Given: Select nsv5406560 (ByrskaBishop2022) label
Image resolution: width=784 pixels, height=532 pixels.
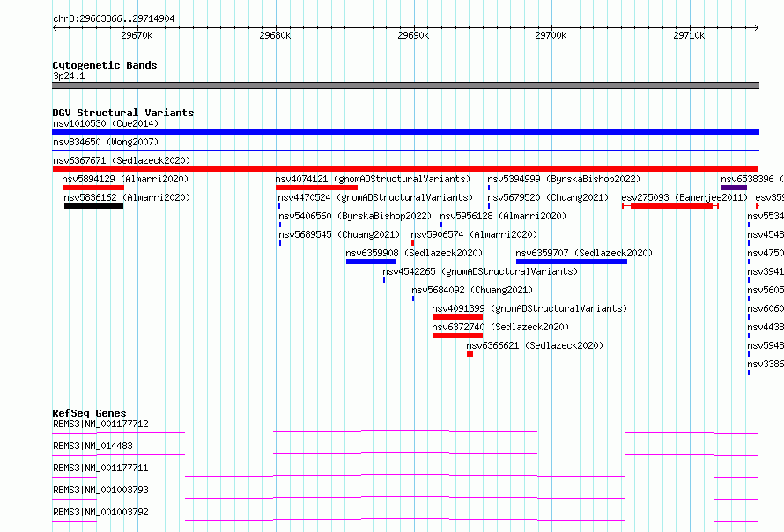Looking at the screenshot, I should [355, 216].
